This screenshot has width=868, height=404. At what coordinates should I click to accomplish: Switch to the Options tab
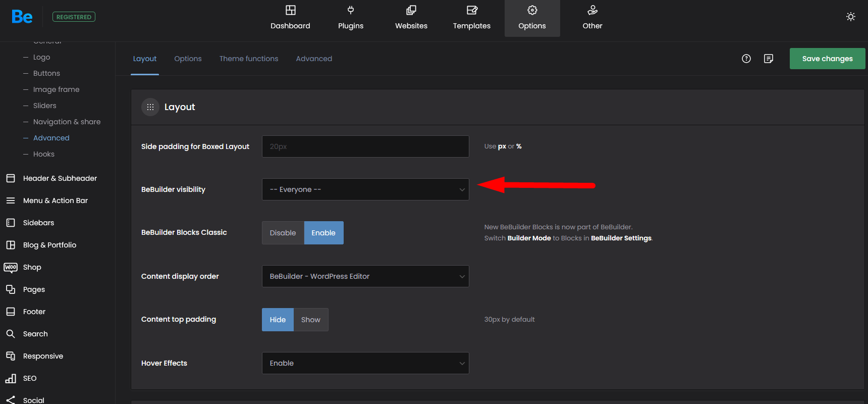tap(188, 59)
